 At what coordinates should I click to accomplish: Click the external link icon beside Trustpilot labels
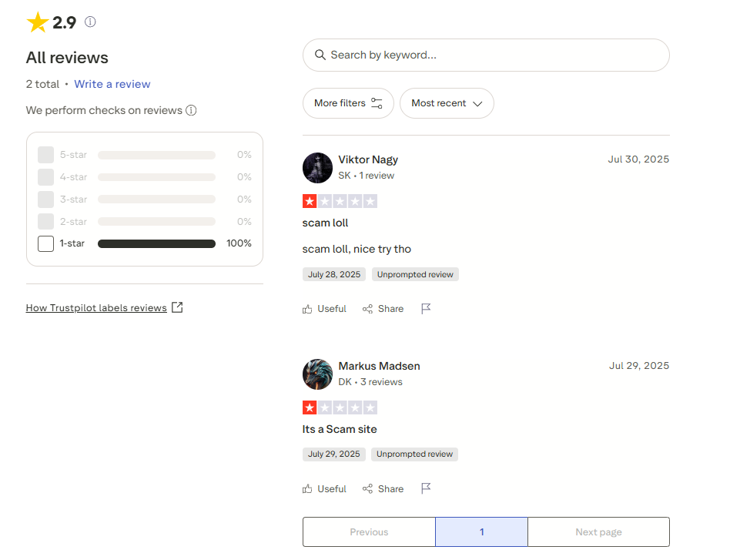pos(177,307)
